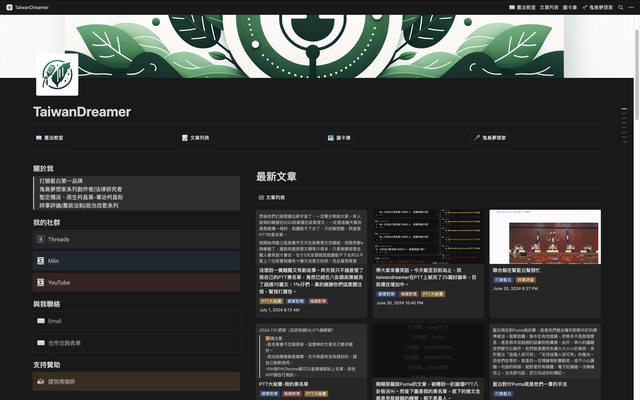Click the YouTube bookmark icon

[40, 283]
